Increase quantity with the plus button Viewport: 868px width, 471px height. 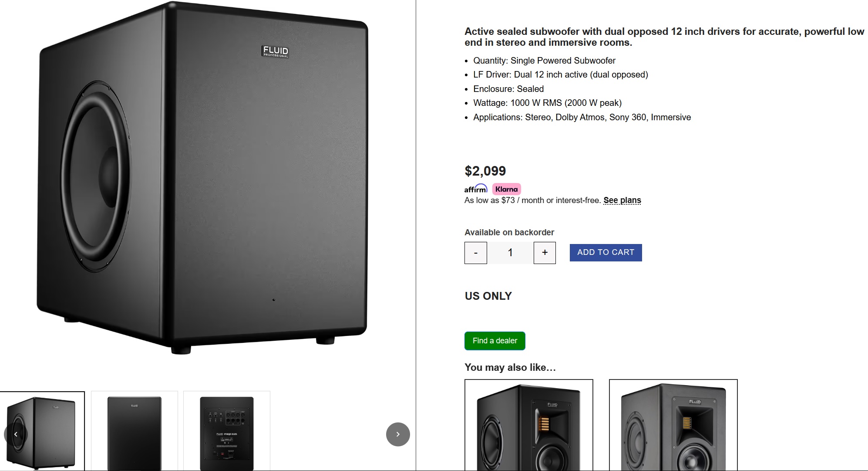(545, 253)
